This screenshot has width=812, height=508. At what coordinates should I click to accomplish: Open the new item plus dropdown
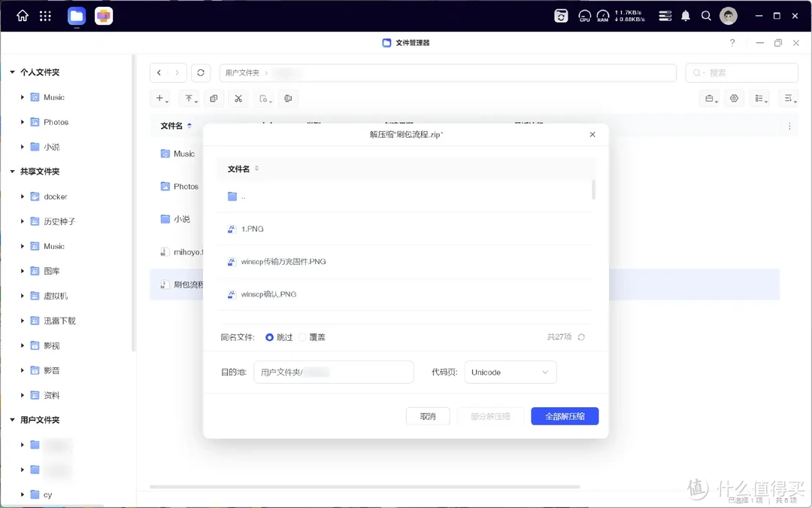tap(162, 99)
